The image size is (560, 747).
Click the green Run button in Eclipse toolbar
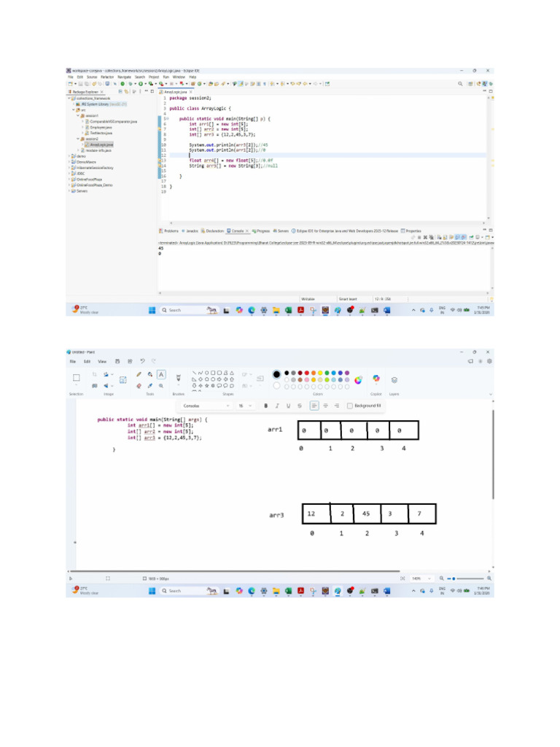[x=141, y=84]
